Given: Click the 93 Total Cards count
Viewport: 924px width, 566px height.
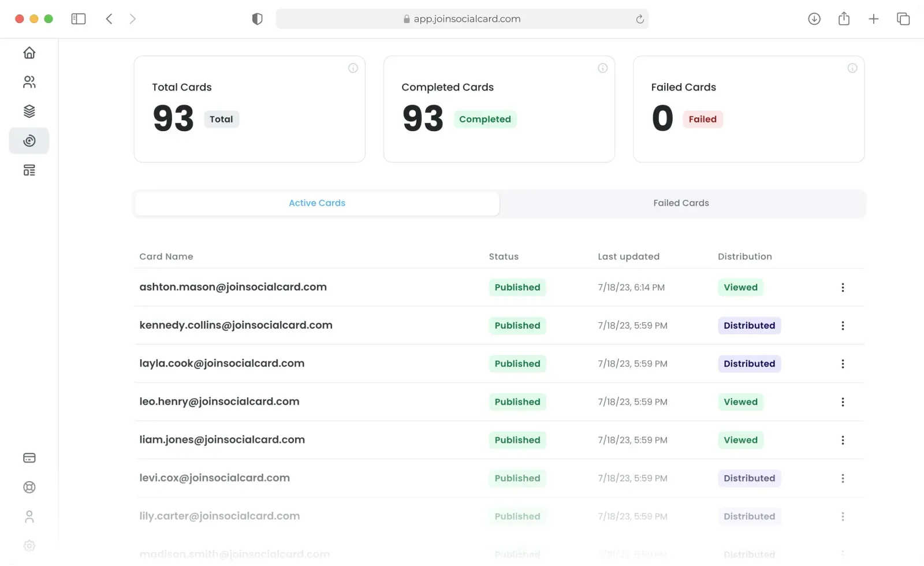Looking at the screenshot, I should (173, 118).
